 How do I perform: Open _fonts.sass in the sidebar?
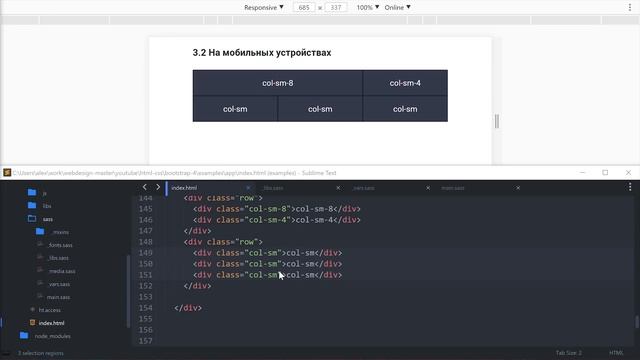click(x=60, y=245)
